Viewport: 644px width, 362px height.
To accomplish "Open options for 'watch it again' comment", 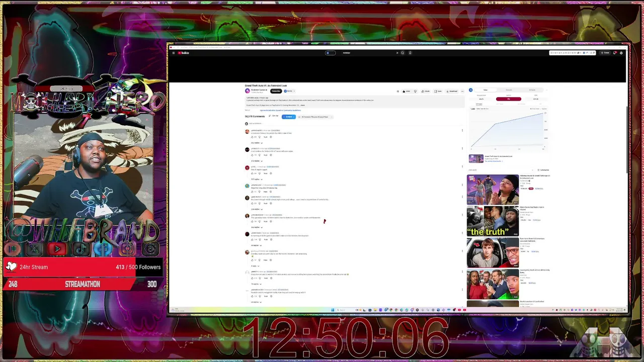I will 462,167.
